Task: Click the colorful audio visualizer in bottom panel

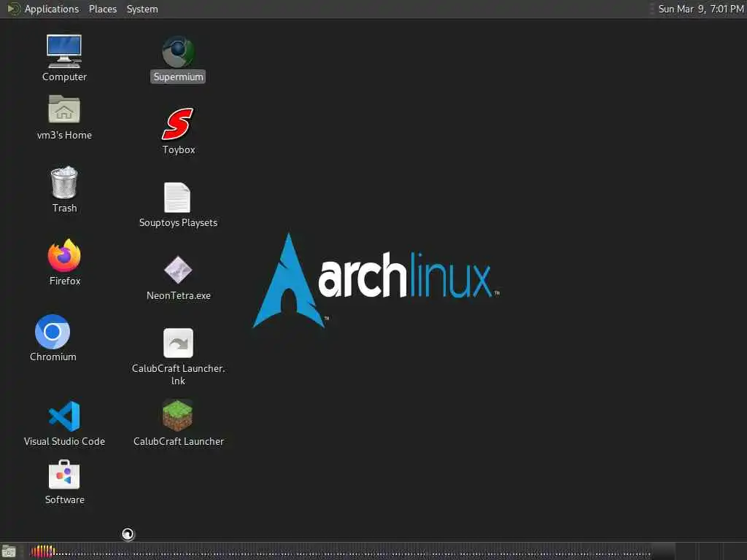Action: [43, 551]
